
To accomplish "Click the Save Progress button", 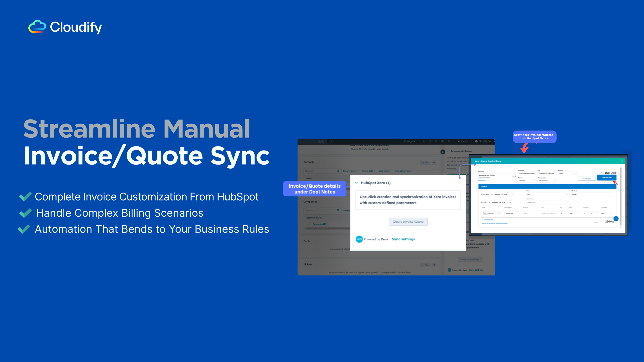I will tap(587, 179).
